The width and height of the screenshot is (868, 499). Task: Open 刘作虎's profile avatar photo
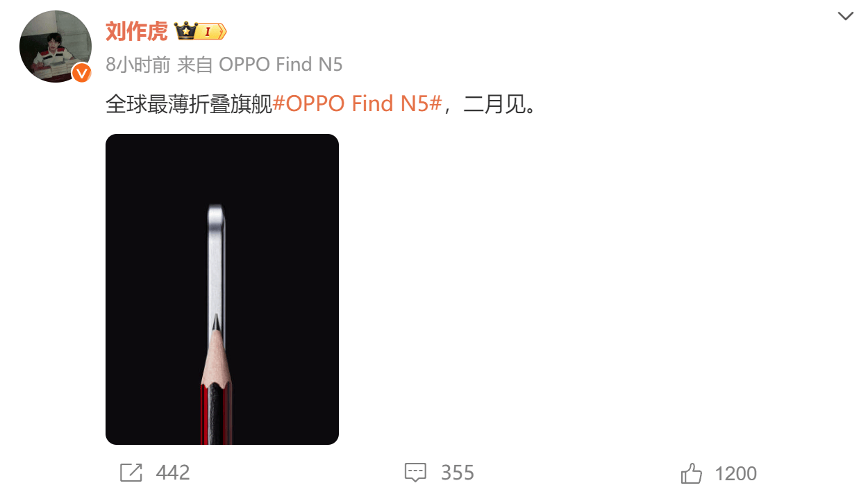click(56, 46)
